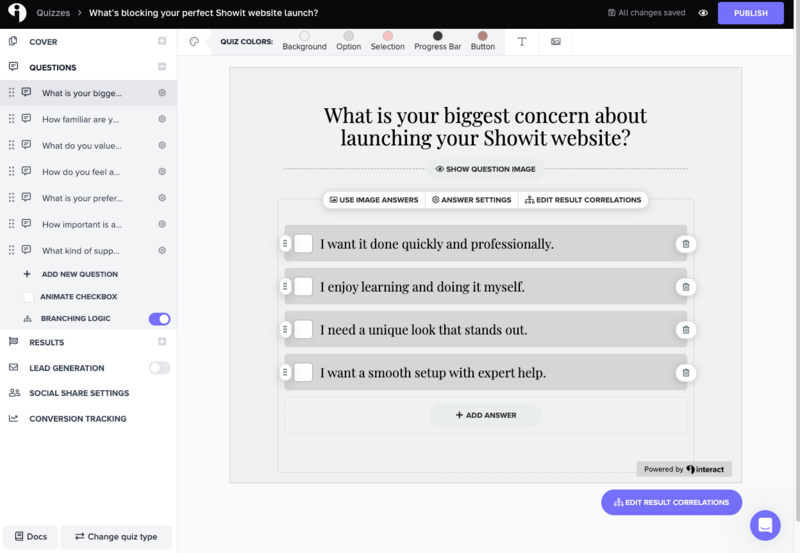Open the chat support bubble

click(765, 525)
